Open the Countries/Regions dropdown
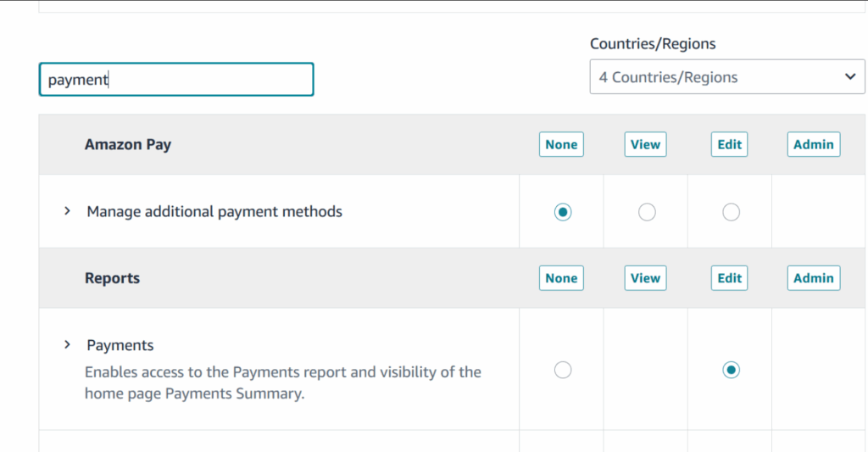The image size is (868, 452). (726, 77)
